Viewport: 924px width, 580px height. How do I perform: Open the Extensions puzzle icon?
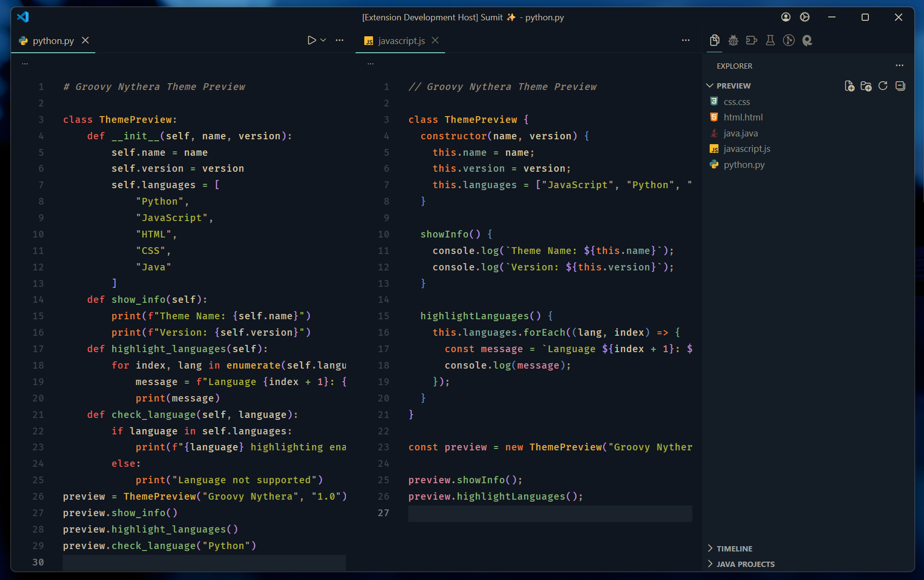(752, 41)
